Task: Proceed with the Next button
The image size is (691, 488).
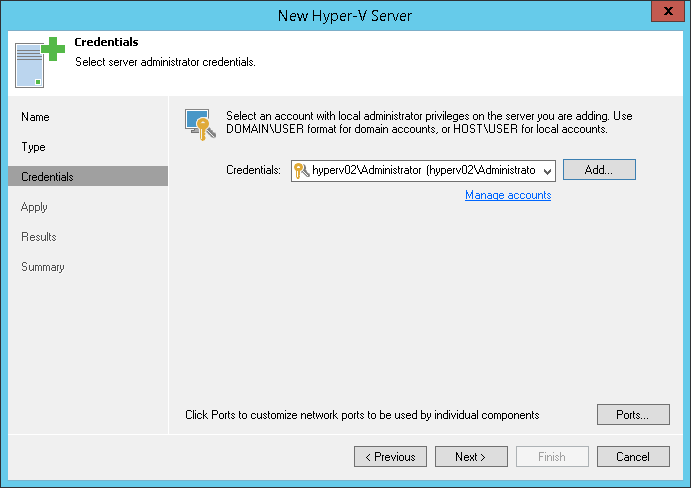Action: coord(471,457)
